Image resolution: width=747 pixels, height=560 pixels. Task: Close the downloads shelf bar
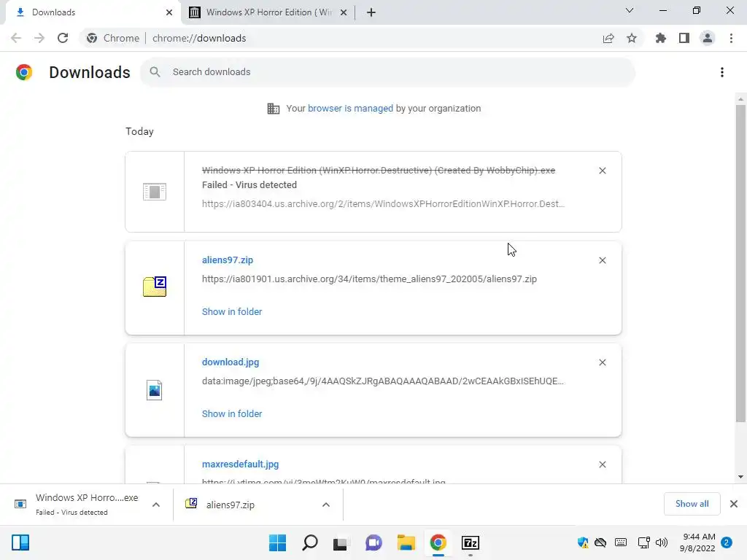pyautogui.click(x=734, y=504)
